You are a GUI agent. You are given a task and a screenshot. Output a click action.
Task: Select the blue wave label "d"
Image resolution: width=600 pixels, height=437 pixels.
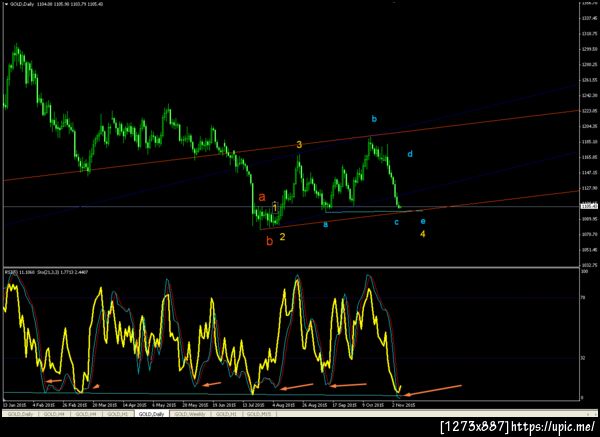[x=410, y=154]
